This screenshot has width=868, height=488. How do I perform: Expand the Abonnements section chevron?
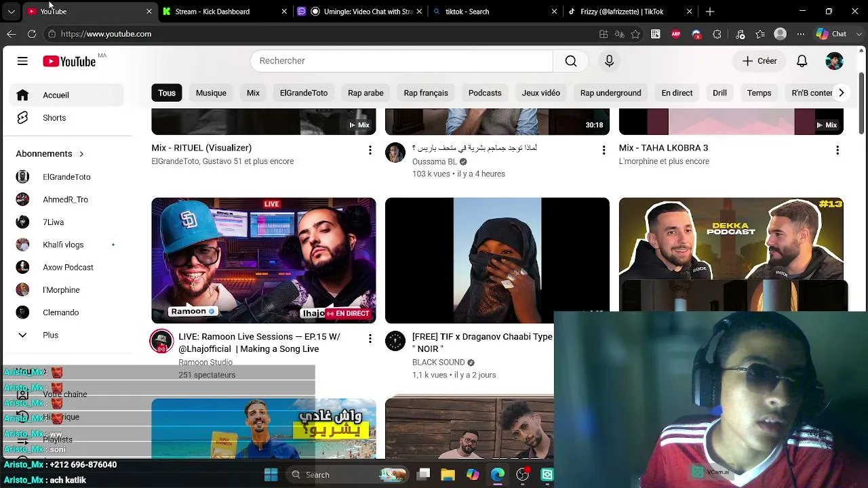pos(81,154)
